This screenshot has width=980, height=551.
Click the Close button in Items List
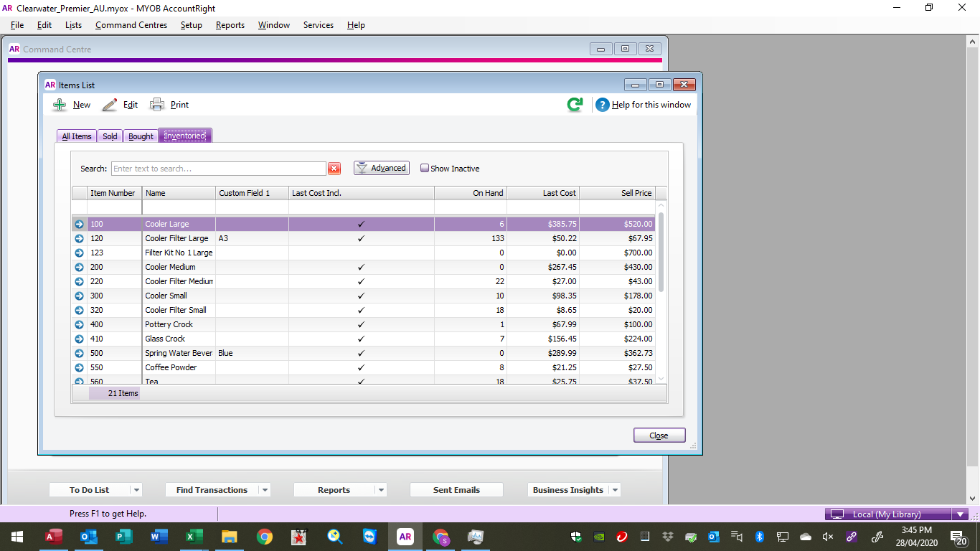[x=659, y=435]
